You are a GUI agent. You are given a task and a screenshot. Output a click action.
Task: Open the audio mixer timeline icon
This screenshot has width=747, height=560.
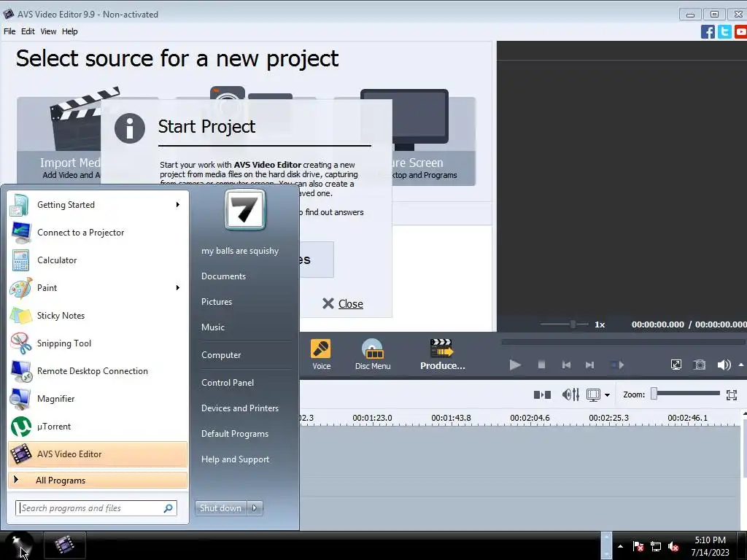[x=570, y=394]
